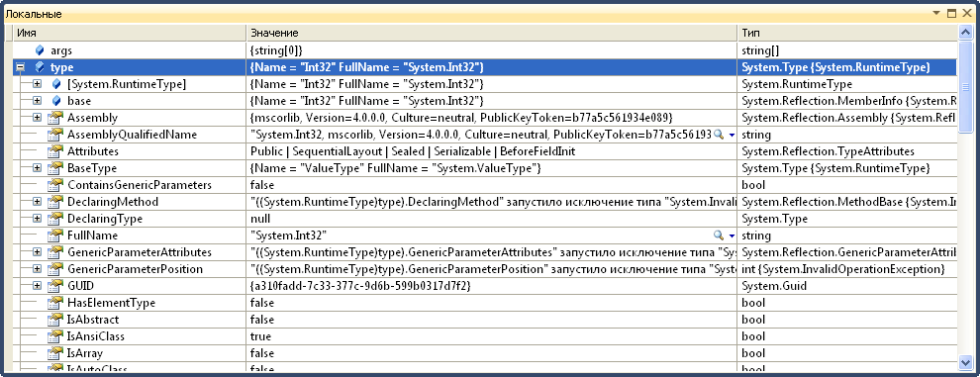Select the type row name
This screenshot has height=377, width=980.
pyautogui.click(x=62, y=67)
